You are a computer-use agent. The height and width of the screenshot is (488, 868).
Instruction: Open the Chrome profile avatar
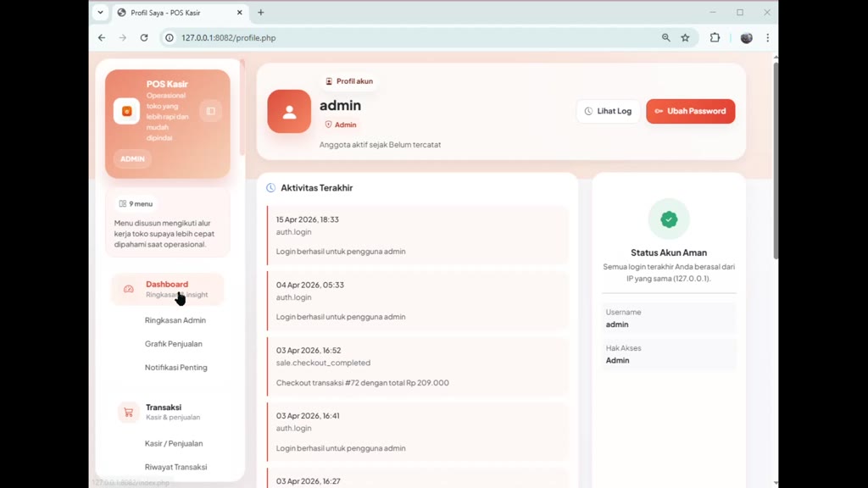[746, 37]
